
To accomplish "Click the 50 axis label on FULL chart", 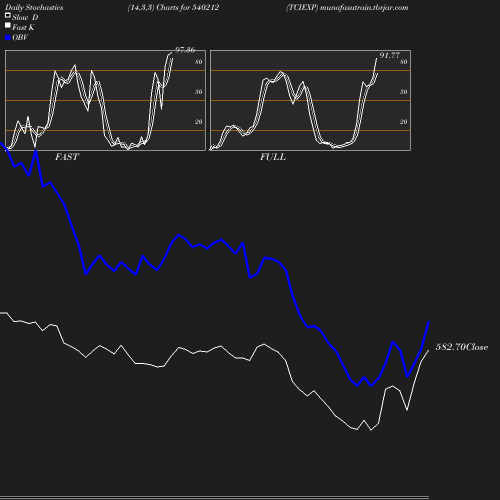I will [x=404, y=92].
